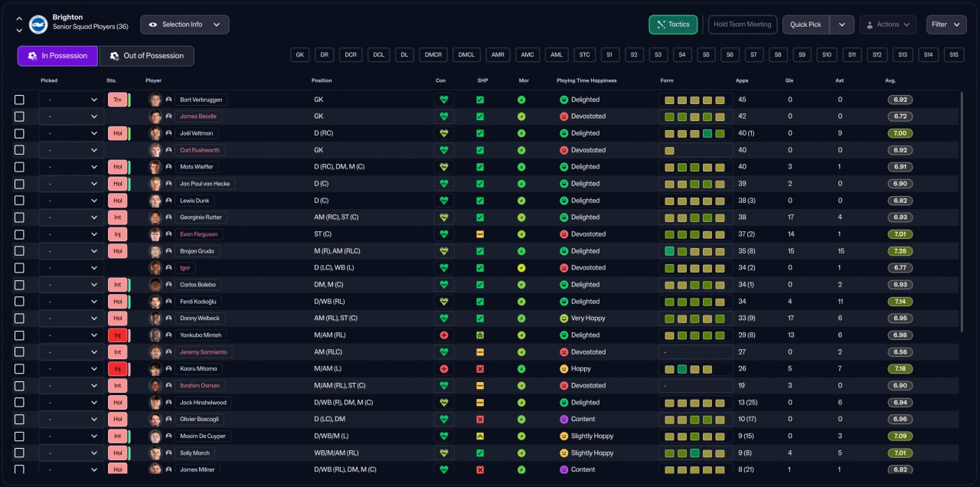Open Picked dropdown for Jack Hinshelwood
This screenshot has width=980, height=487.
(71, 403)
